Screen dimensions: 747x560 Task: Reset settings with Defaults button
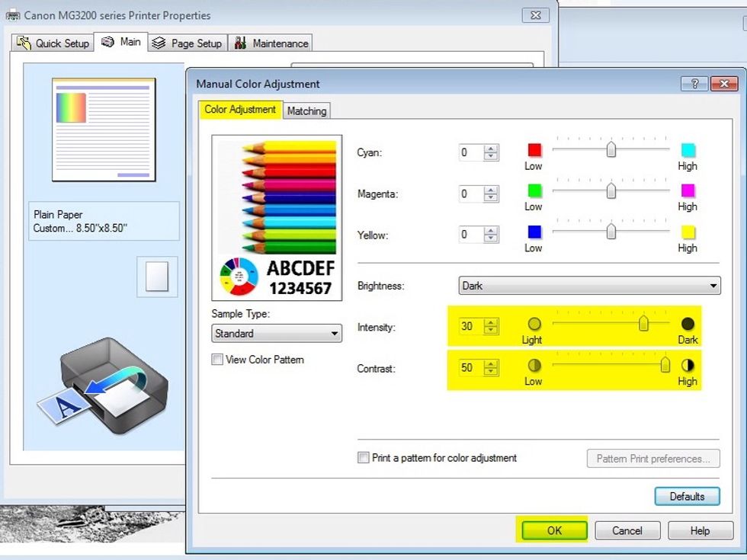(686, 496)
